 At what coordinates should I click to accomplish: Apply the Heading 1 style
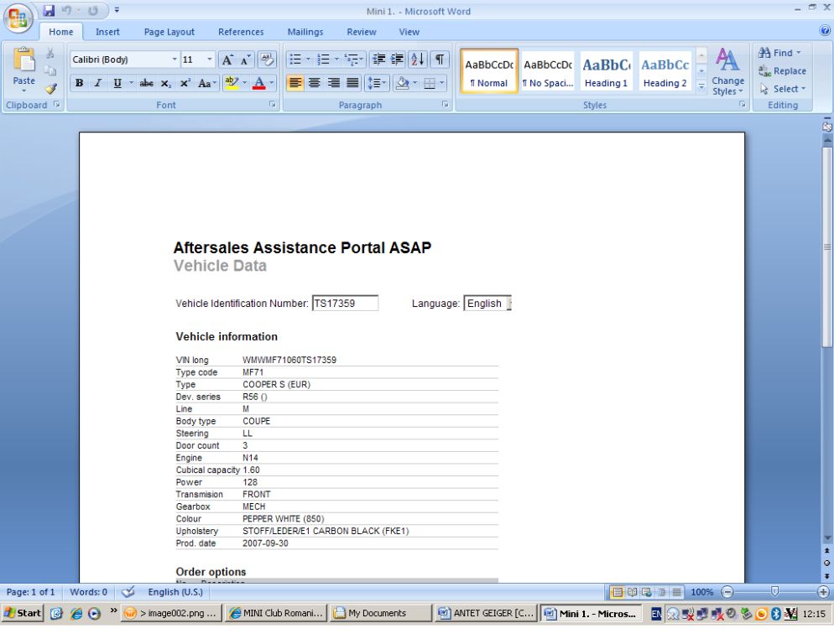tap(606, 72)
